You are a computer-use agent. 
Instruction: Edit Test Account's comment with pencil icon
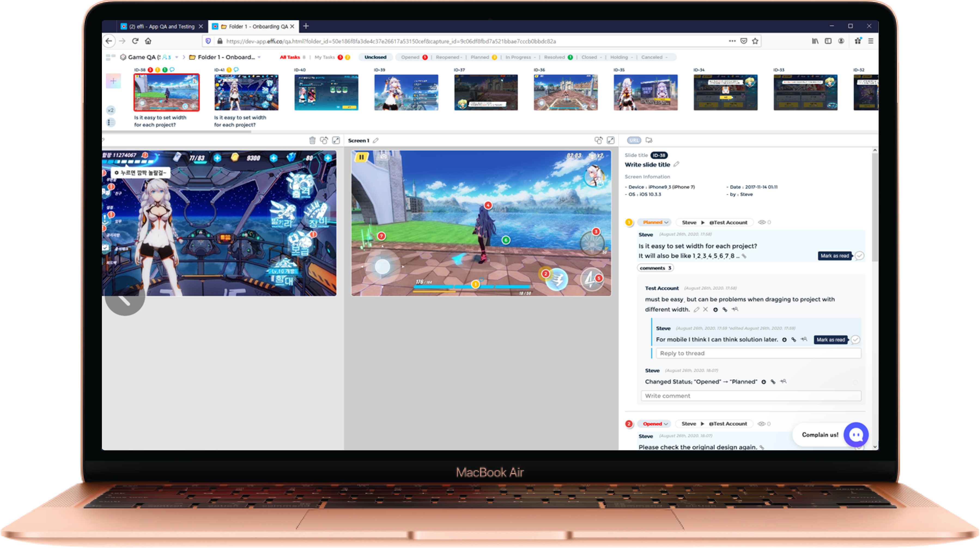tap(696, 310)
